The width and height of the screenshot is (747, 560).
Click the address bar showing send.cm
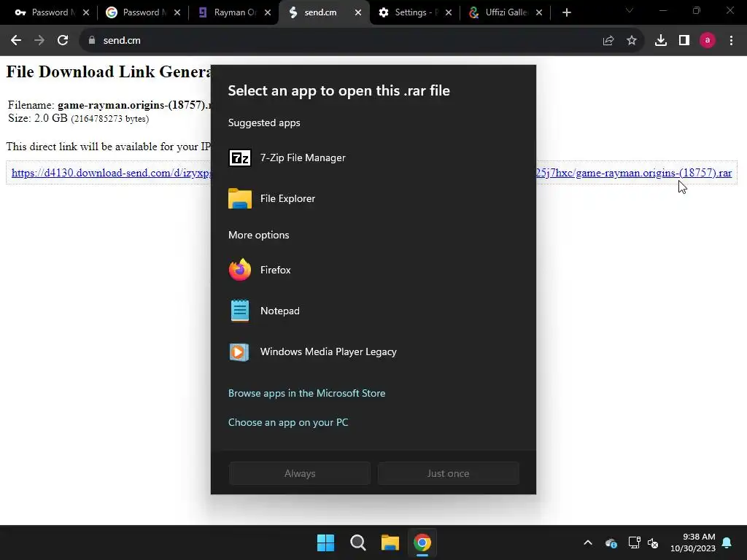tap(333, 41)
